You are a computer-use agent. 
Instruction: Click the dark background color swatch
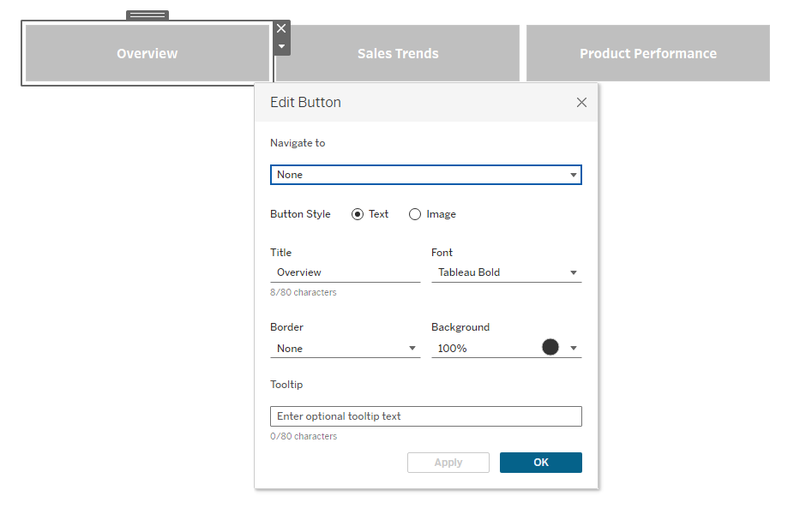point(550,347)
